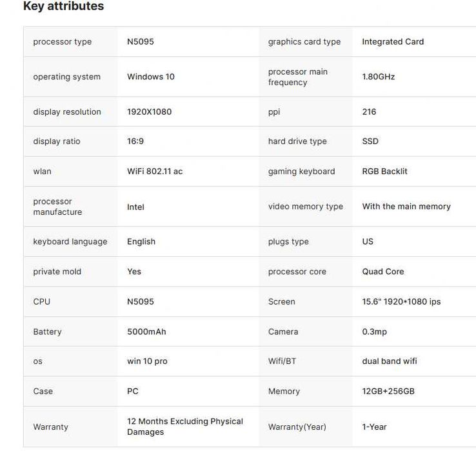Image resolution: width=476 pixels, height=451 pixels.
Task: Click the 15.6" 1920*1080 ips value
Action: (x=401, y=302)
